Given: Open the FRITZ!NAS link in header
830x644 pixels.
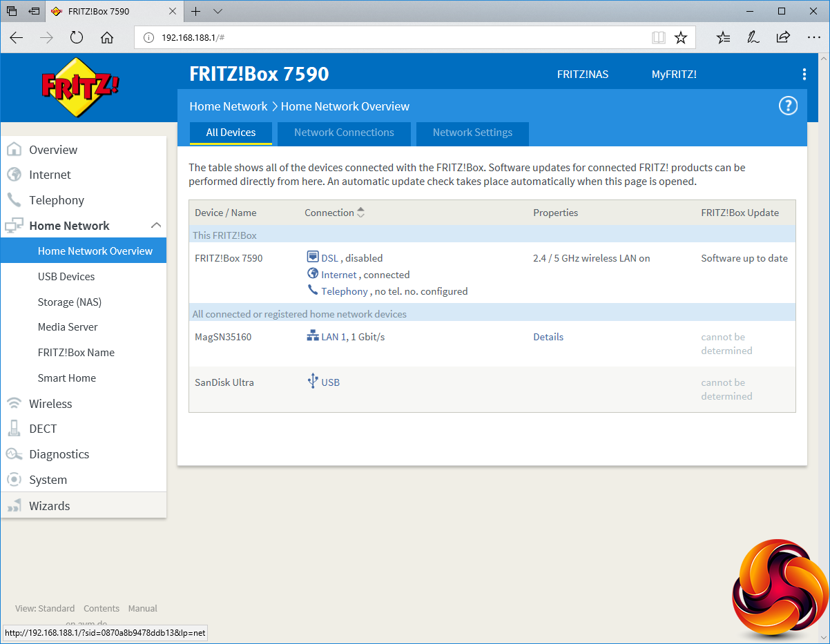Looking at the screenshot, I should (582, 75).
